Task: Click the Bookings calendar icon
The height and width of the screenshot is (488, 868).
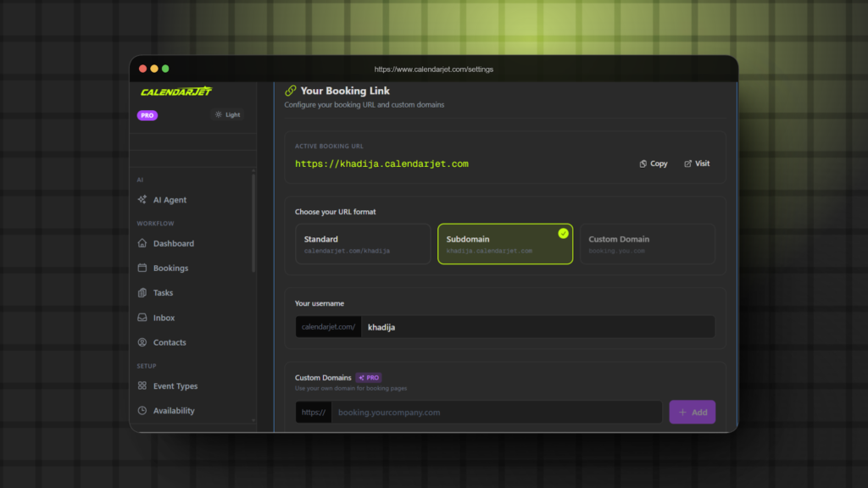Action: pos(142,268)
